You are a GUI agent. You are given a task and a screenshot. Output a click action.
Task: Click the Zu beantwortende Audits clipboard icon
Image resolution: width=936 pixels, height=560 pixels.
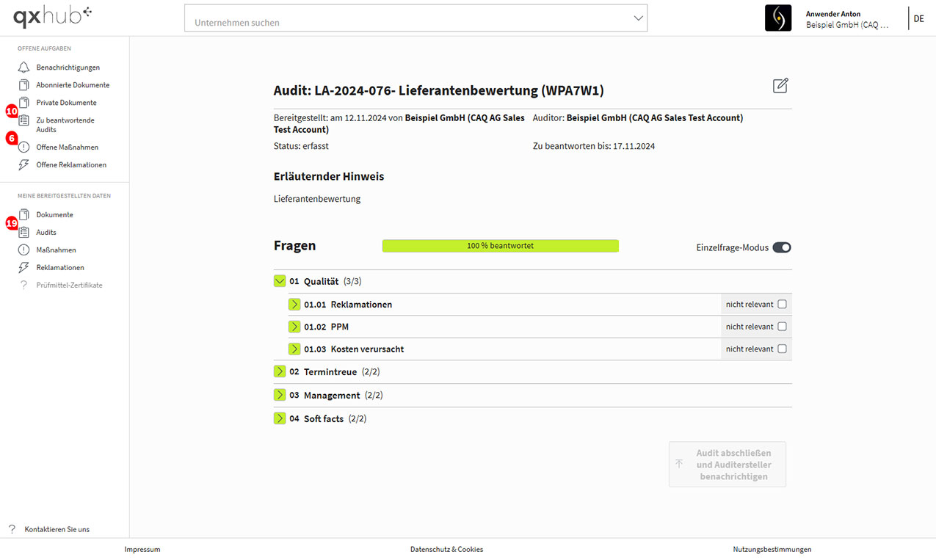tap(24, 120)
